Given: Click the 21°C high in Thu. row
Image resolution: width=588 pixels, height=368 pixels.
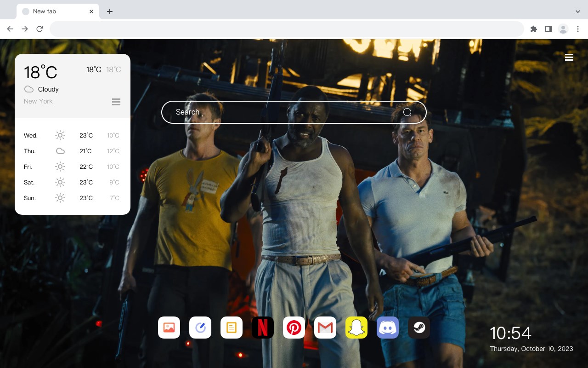Looking at the screenshot, I should (85, 151).
